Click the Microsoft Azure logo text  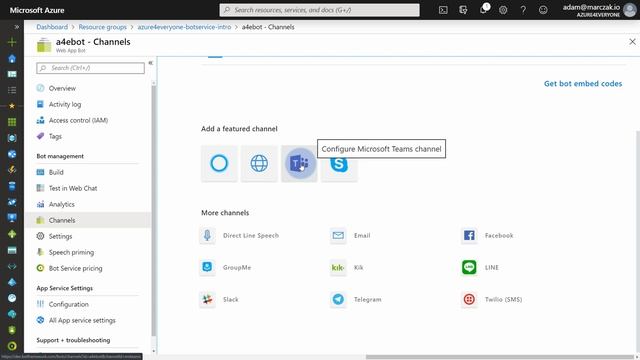[37, 10]
